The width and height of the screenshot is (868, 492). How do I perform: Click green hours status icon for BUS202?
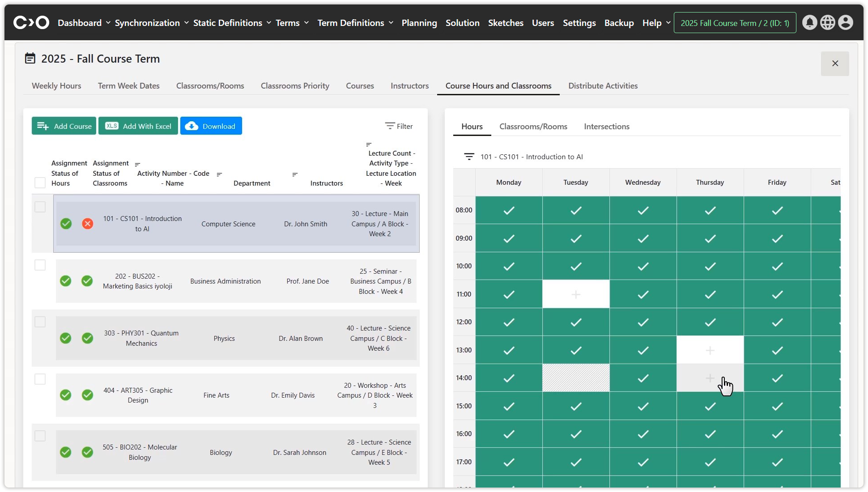[x=66, y=281]
